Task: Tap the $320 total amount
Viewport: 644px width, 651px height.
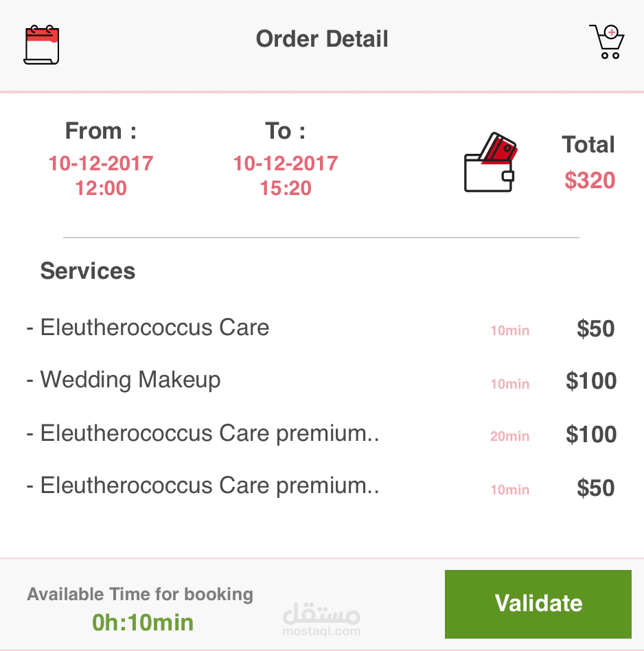Action: click(589, 181)
